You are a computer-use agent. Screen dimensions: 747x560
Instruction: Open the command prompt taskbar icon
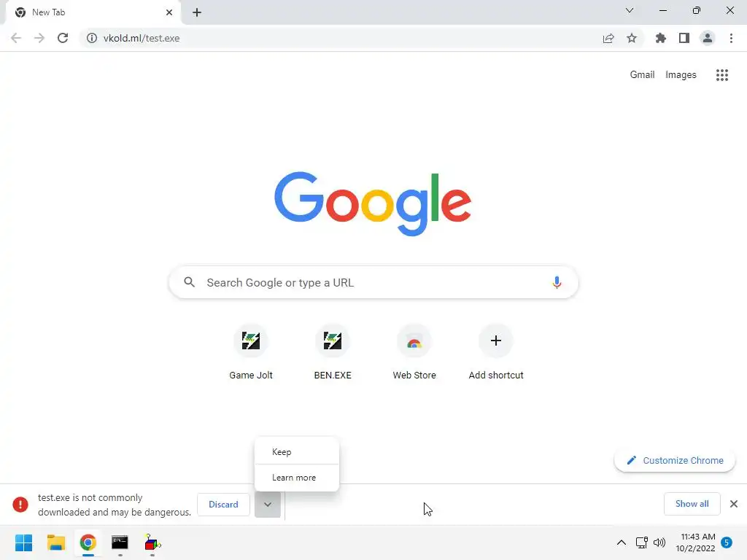120,542
